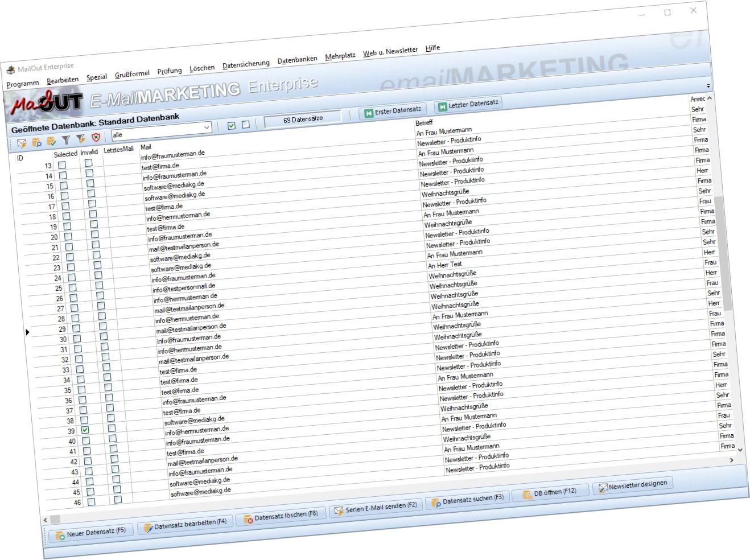Click the send mail envelope toolbar icon
750x560 pixels.
point(22,143)
